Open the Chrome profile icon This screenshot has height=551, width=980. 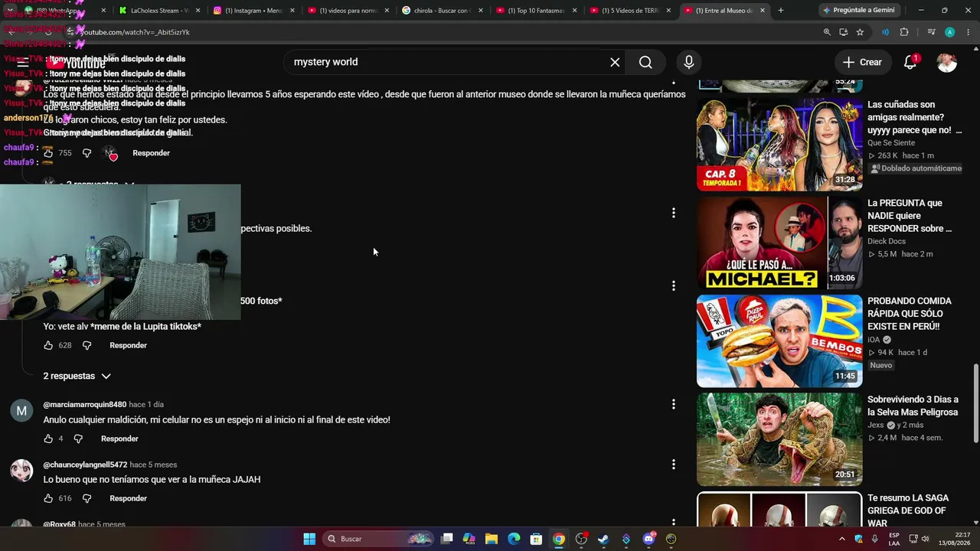(x=949, y=32)
